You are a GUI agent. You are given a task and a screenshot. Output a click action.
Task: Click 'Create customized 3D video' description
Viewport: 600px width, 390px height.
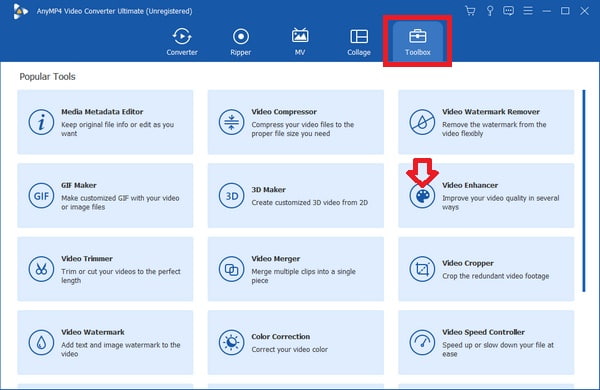pyautogui.click(x=310, y=202)
